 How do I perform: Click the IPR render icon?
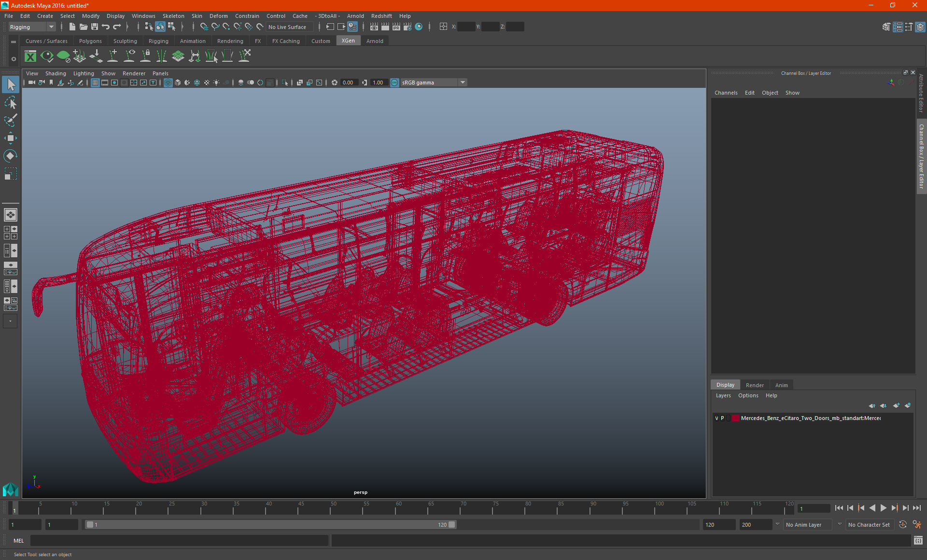(x=396, y=27)
